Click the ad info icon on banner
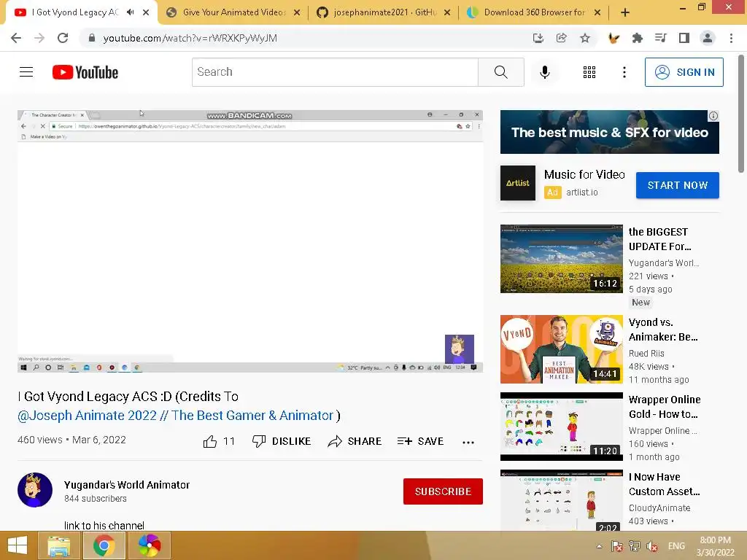 coord(713,116)
